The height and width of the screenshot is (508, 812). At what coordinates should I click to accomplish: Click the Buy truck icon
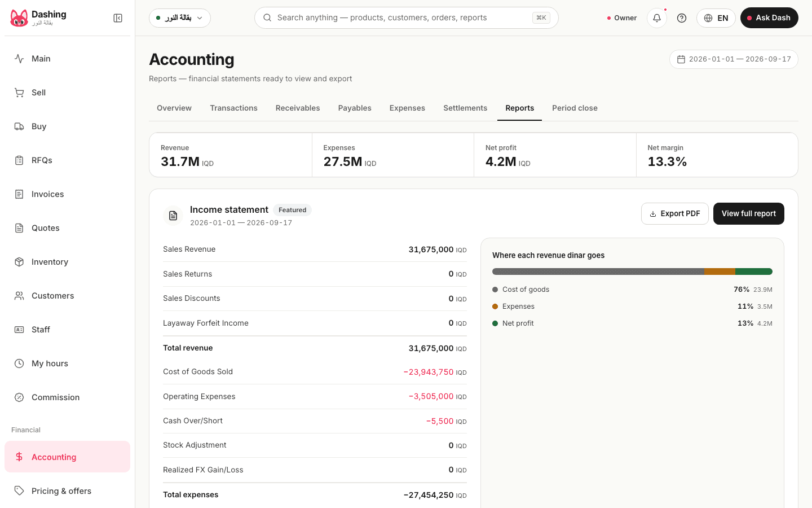(x=19, y=126)
